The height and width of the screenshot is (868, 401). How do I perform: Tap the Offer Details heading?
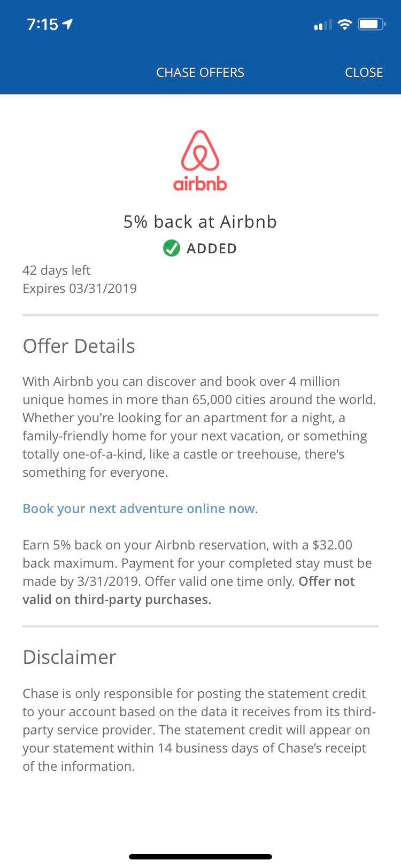79,346
